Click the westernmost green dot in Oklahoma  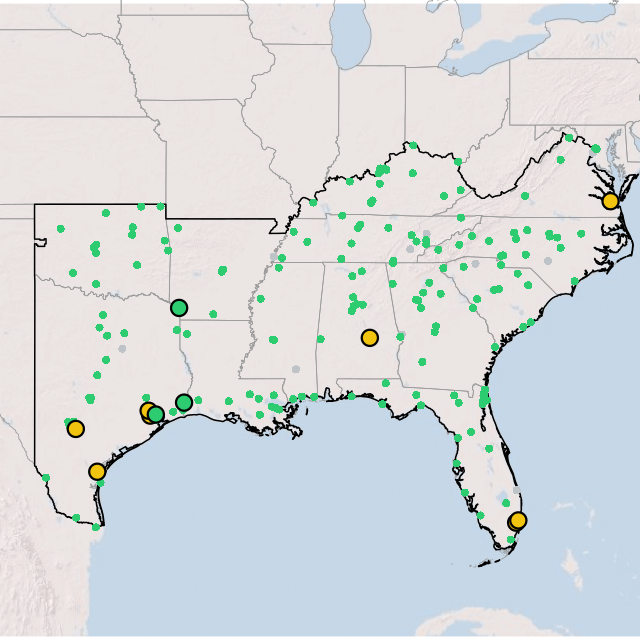pyautogui.click(x=61, y=229)
